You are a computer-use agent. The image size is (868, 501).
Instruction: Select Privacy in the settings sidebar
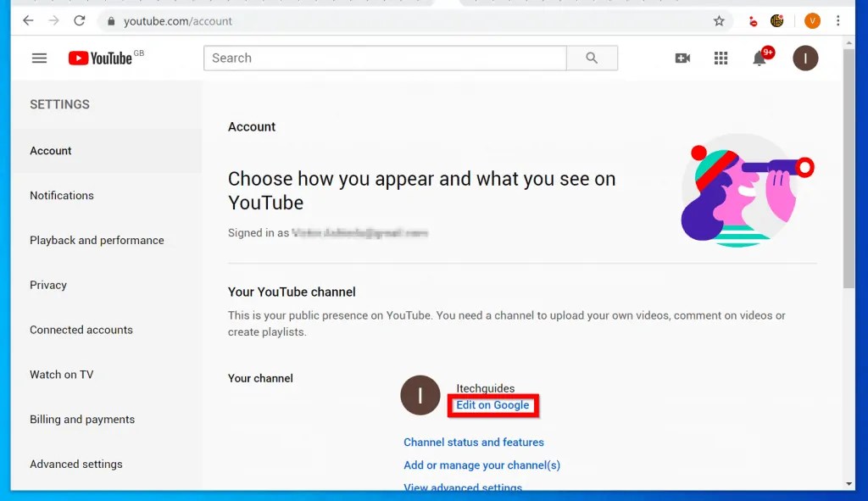pyautogui.click(x=47, y=285)
